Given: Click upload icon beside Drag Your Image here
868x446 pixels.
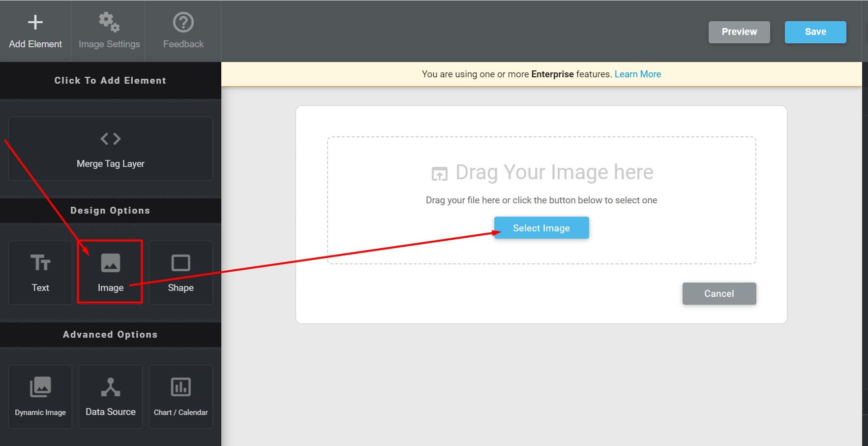Looking at the screenshot, I should (439, 174).
